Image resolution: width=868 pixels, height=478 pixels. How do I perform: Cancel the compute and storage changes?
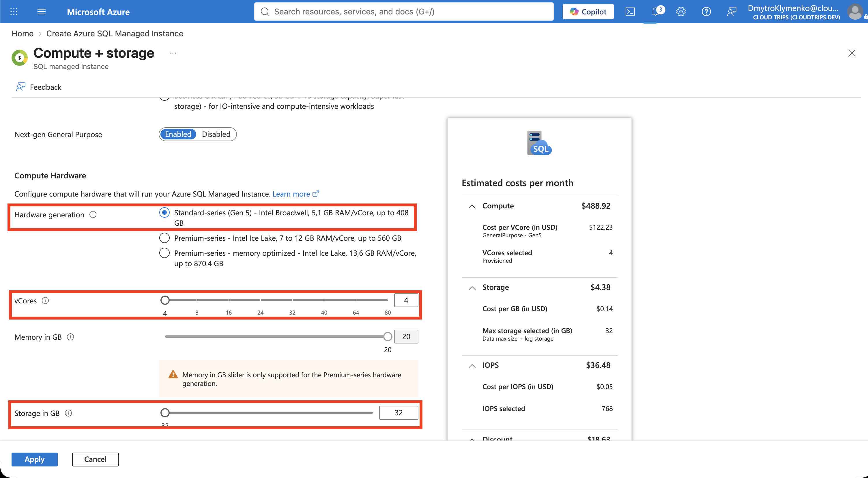(x=95, y=459)
